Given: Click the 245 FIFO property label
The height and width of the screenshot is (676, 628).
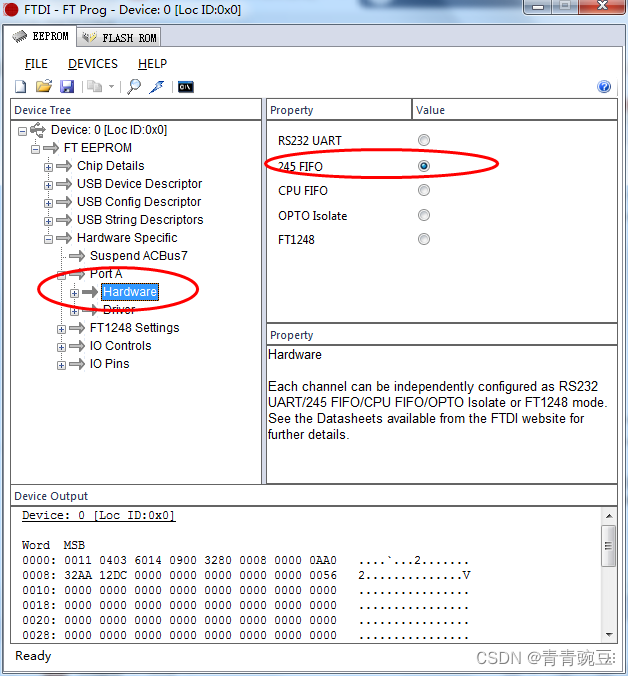Looking at the screenshot, I should pyautogui.click(x=300, y=166).
